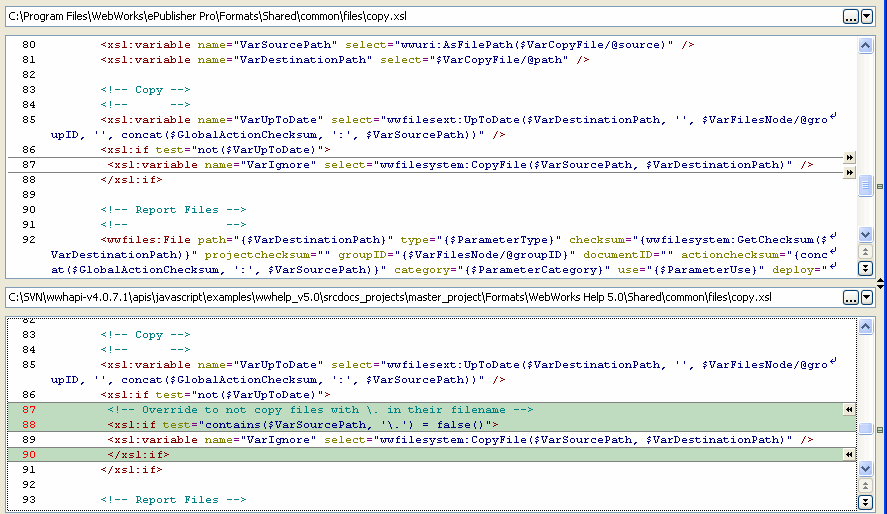Click change marker beside bottom pane scrollbar

click(x=880, y=430)
